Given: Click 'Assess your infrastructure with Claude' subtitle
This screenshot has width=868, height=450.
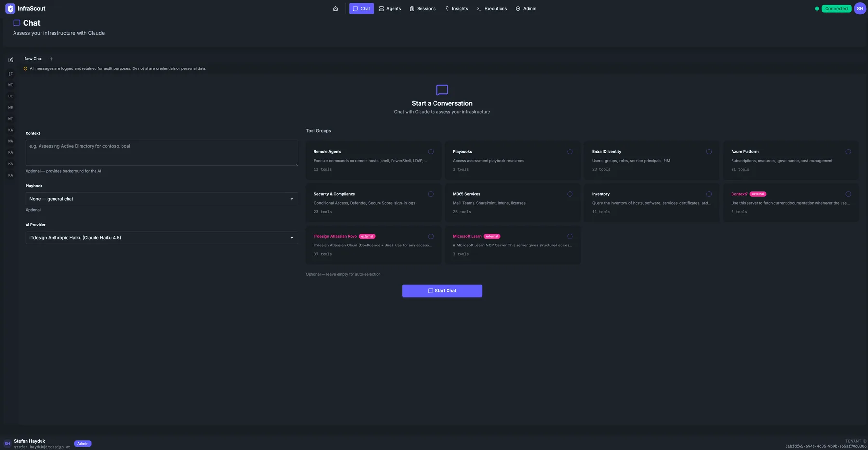Looking at the screenshot, I should (x=59, y=33).
